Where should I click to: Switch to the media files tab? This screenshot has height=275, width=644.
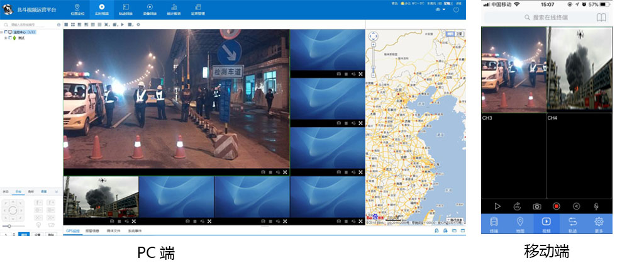(114, 231)
